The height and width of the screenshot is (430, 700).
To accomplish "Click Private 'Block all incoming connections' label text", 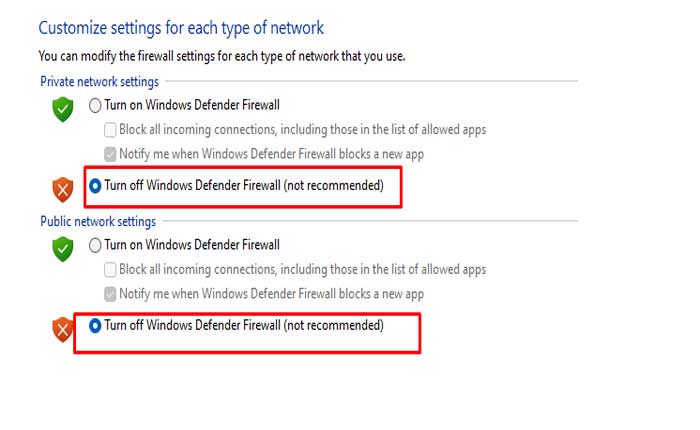I will coord(302,130).
